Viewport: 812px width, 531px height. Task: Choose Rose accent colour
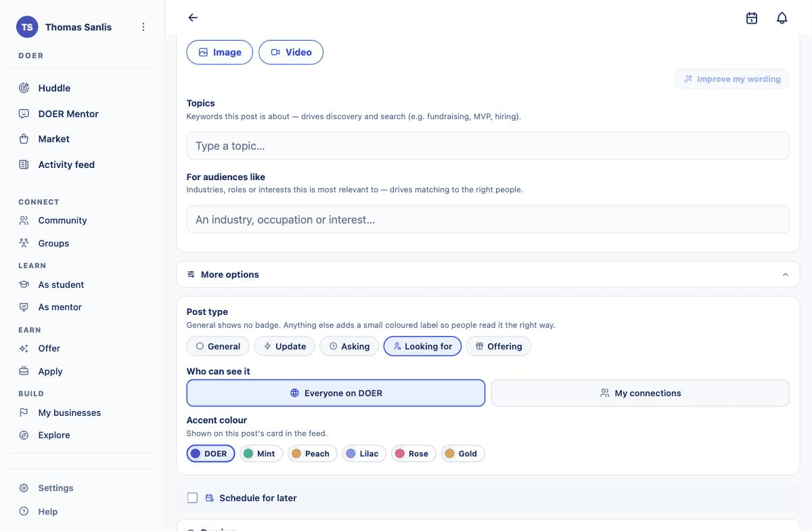[413, 454]
